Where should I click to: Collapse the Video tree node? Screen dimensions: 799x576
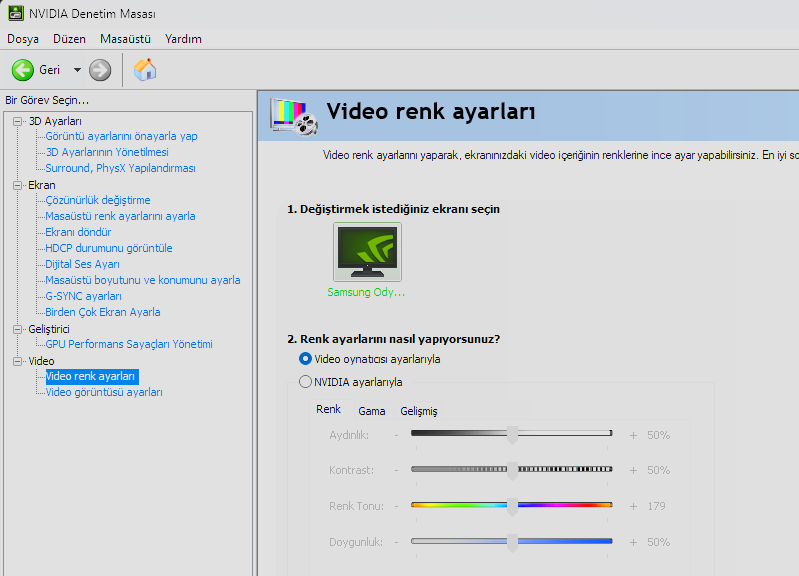tap(17, 361)
